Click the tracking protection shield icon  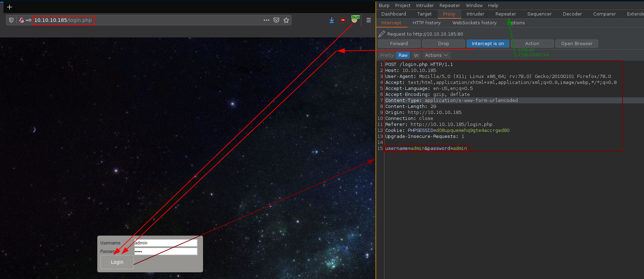point(11,20)
